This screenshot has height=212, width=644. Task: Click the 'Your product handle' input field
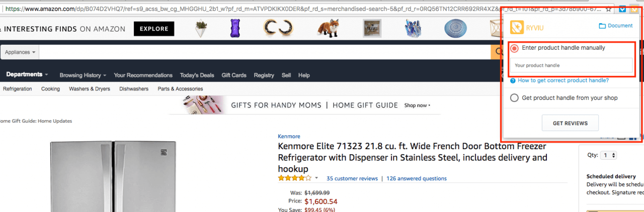coord(571,65)
